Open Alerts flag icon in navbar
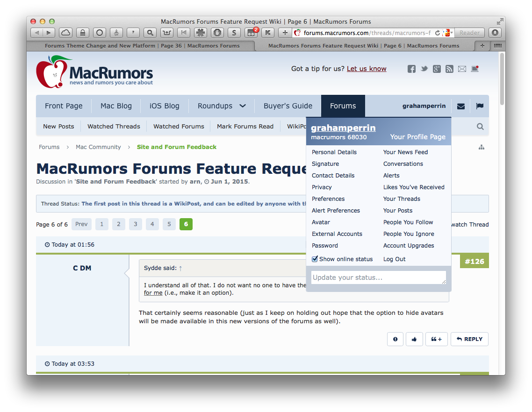This screenshot has height=412, width=532. pos(480,106)
